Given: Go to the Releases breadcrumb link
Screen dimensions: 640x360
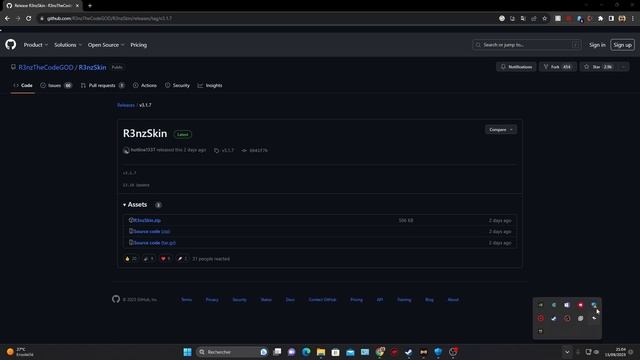Looking at the screenshot, I should click(x=126, y=105).
